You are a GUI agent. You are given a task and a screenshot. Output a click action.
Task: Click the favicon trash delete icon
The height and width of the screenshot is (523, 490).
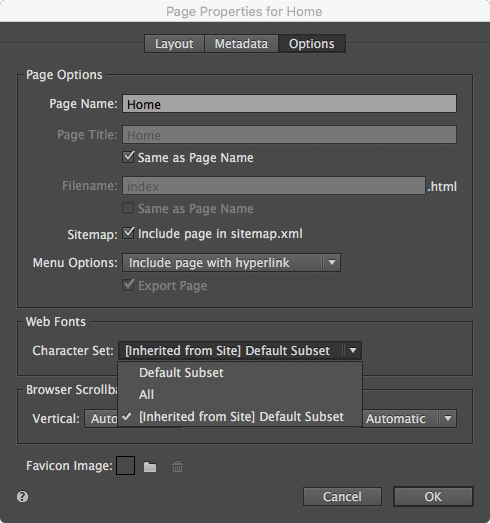click(177, 467)
